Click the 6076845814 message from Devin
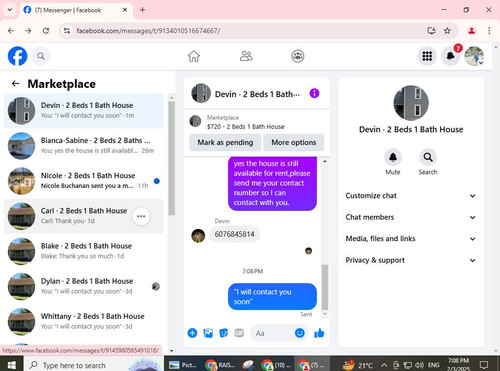 click(x=234, y=234)
